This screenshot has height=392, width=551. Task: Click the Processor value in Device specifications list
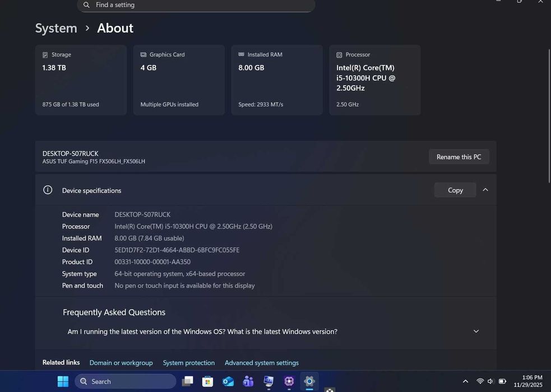193,227
